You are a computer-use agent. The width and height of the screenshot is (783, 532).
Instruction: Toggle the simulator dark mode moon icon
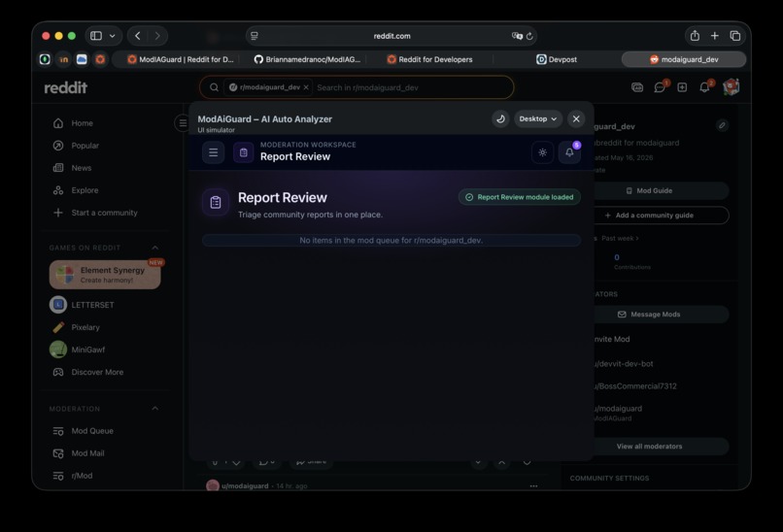500,118
